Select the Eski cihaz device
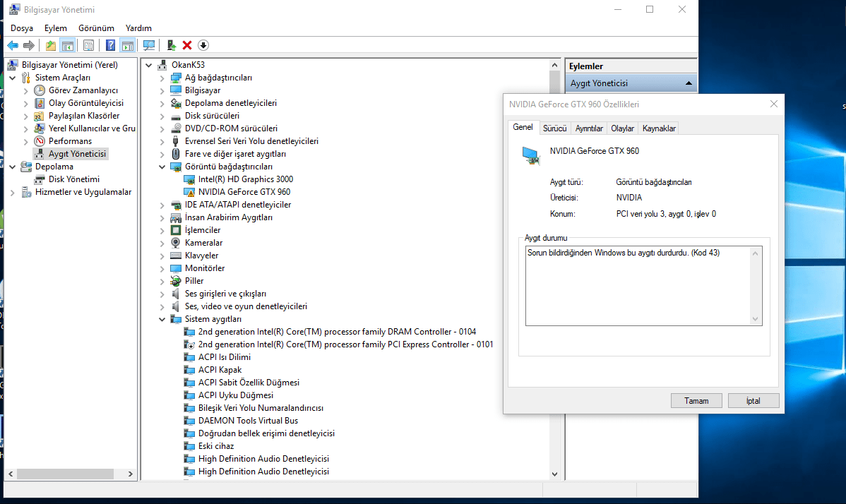This screenshot has height=504, width=846. (216, 446)
